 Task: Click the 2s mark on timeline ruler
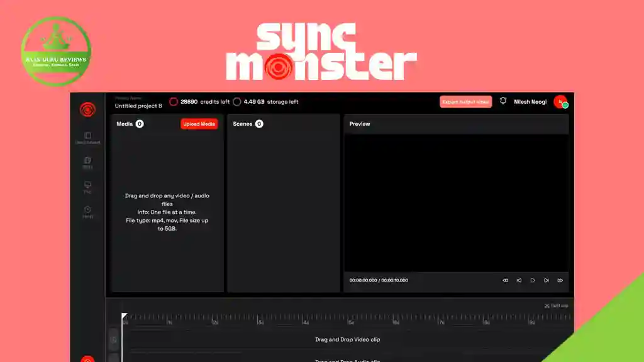[215, 322]
